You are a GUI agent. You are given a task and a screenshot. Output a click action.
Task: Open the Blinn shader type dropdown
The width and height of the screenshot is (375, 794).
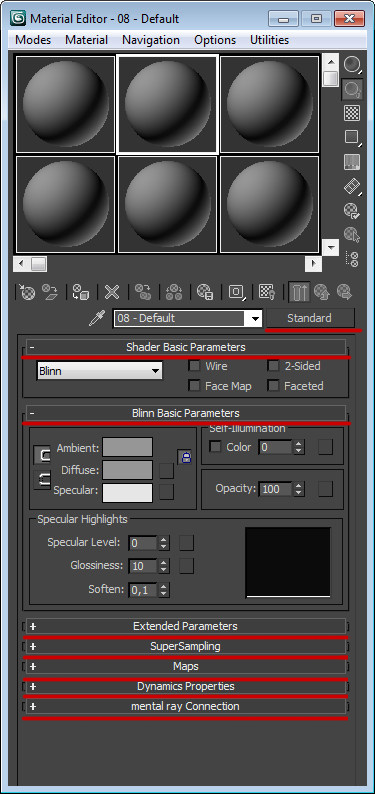pos(100,371)
